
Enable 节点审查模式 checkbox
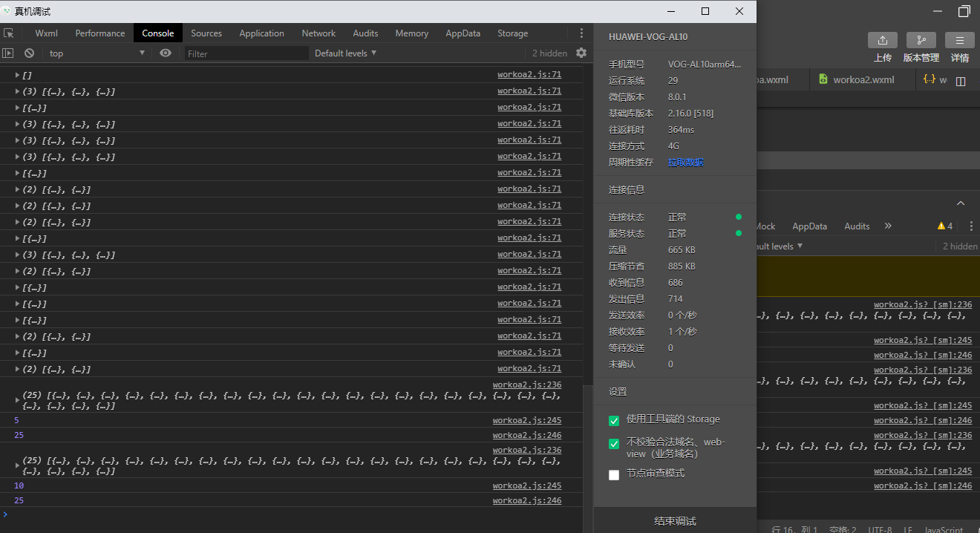pyautogui.click(x=614, y=474)
